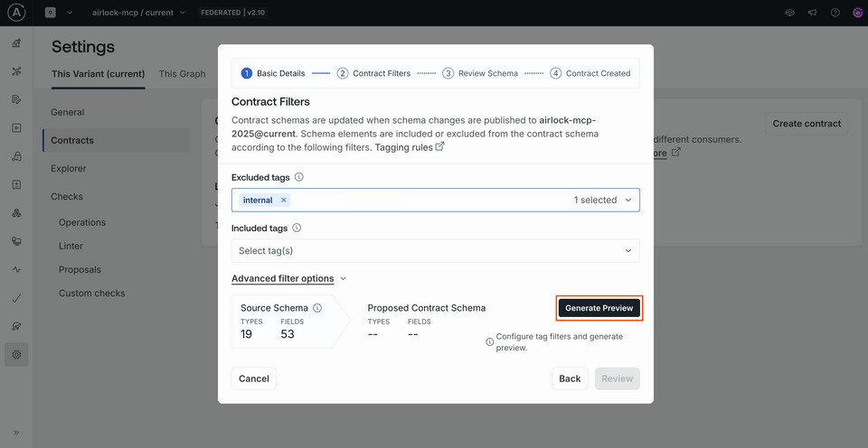The height and width of the screenshot is (448, 868).
Task: Click the Excluded tags info icon
Action: [299, 178]
